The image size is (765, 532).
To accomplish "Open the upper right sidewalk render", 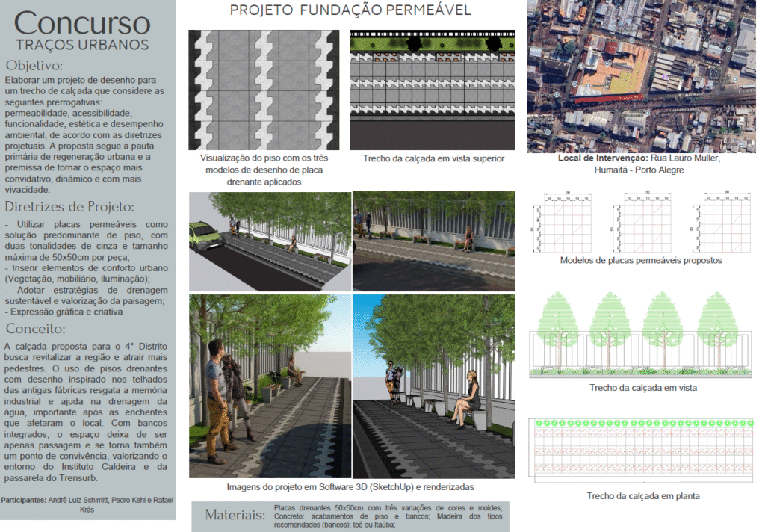I will point(433,241).
